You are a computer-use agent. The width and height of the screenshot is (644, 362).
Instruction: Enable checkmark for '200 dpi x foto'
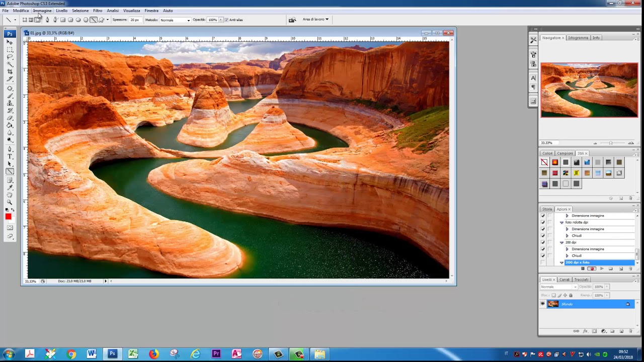coord(543,262)
